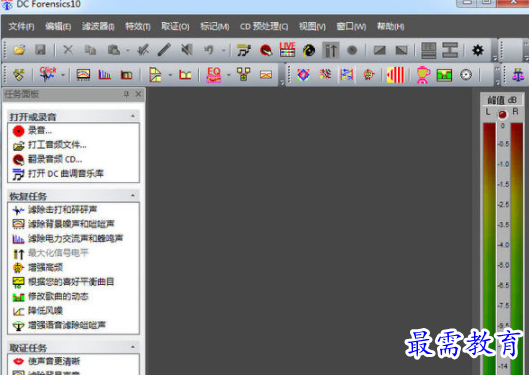This screenshot has width=529, height=375.
Task: Choose 滤除击打和砰砰声 task
Action: coord(55,210)
